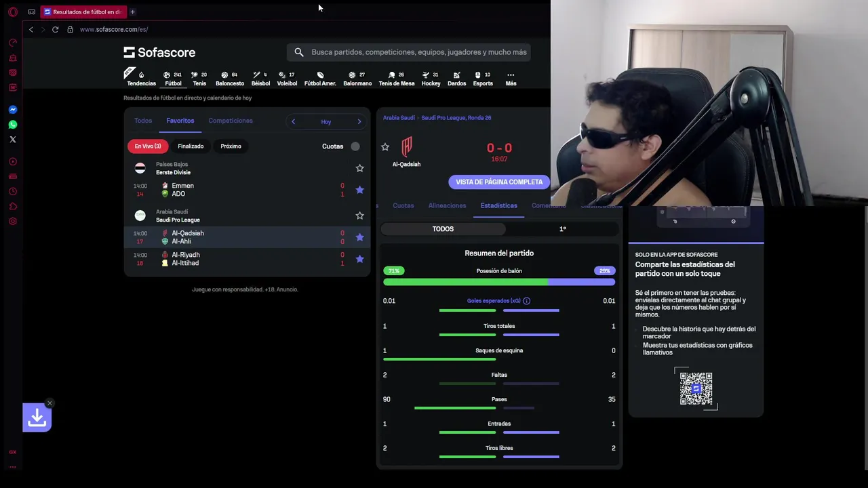Open the Al-Qadsiah team crest
868x488 pixels.
tap(407, 146)
